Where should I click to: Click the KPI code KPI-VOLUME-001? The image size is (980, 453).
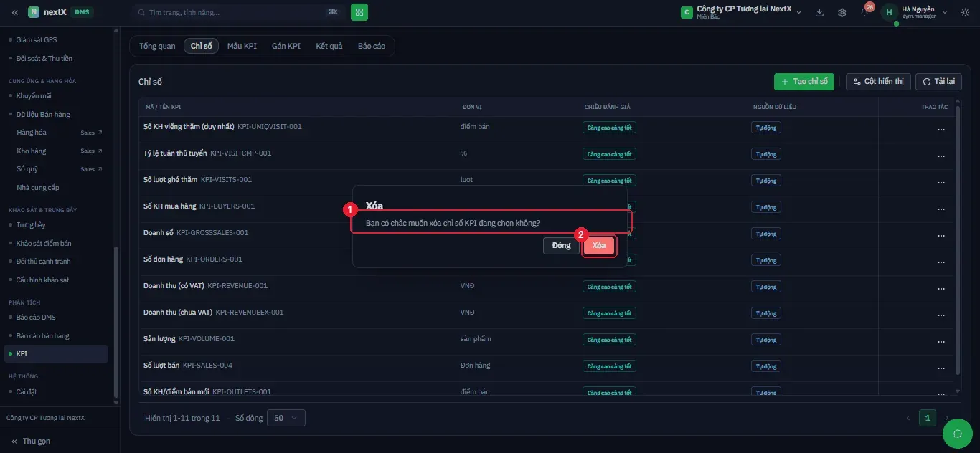(x=207, y=338)
